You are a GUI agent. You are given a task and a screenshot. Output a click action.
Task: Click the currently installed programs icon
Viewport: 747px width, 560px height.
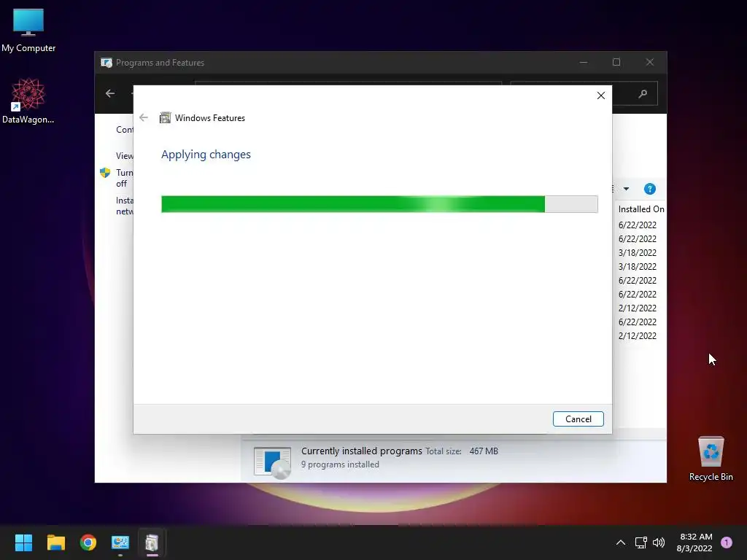click(273, 462)
